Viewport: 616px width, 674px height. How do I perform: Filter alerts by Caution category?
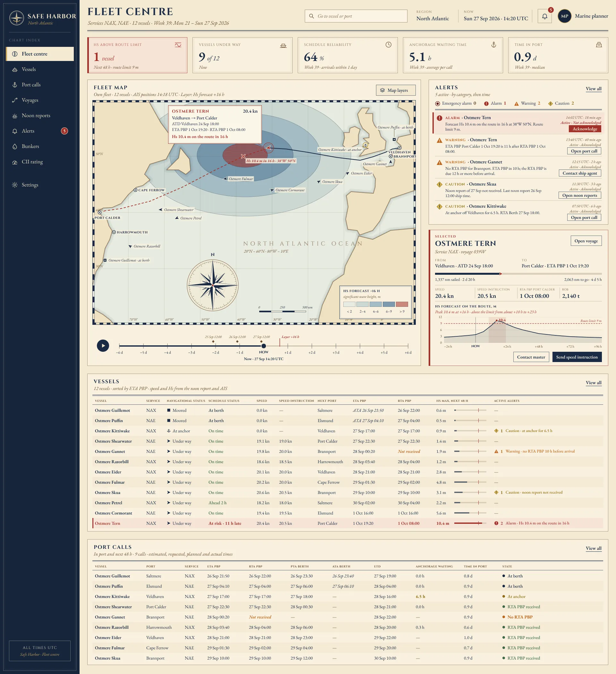(x=561, y=103)
